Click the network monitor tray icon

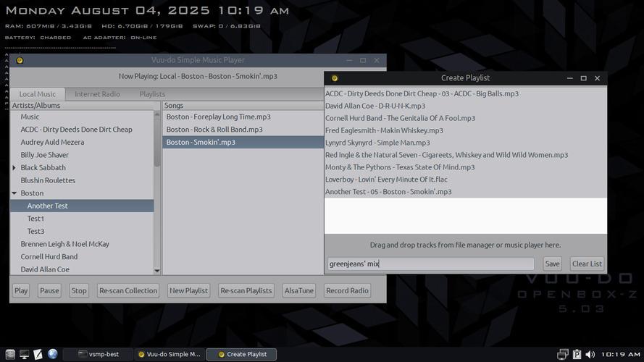(562, 354)
